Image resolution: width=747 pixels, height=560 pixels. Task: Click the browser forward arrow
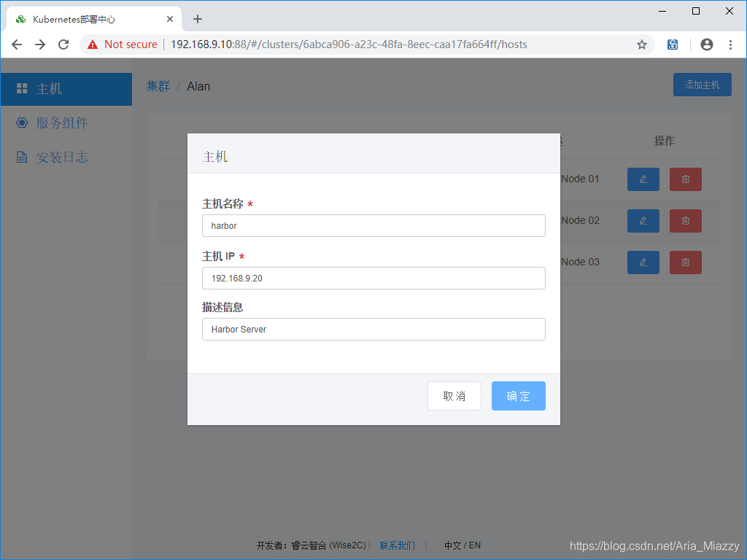(40, 44)
